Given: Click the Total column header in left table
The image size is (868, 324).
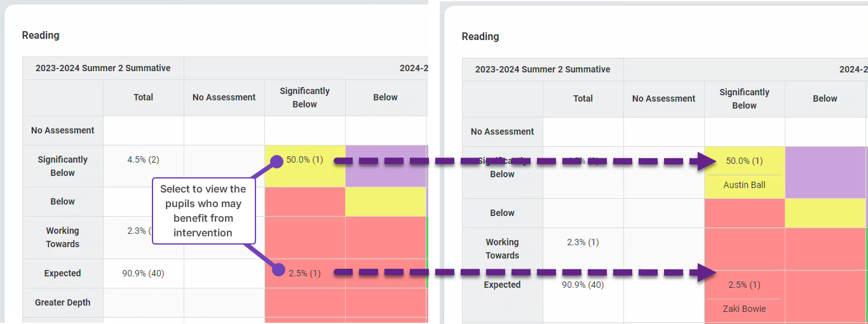Looking at the screenshot, I should pyautogui.click(x=143, y=97).
